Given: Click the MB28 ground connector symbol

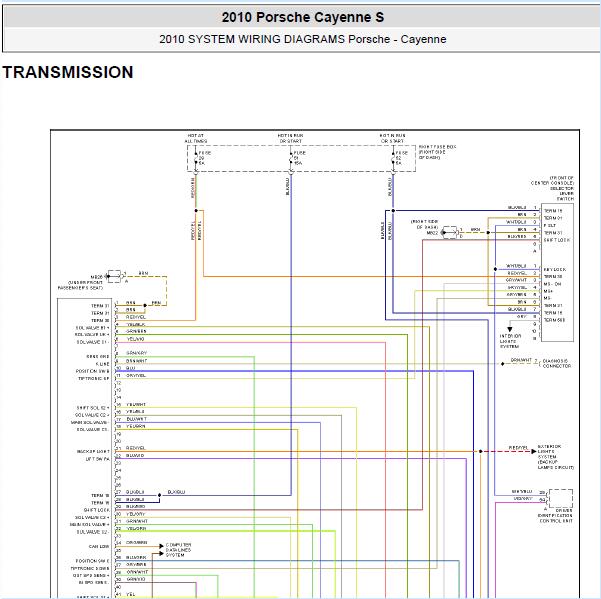Looking at the screenshot, I should [112, 274].
